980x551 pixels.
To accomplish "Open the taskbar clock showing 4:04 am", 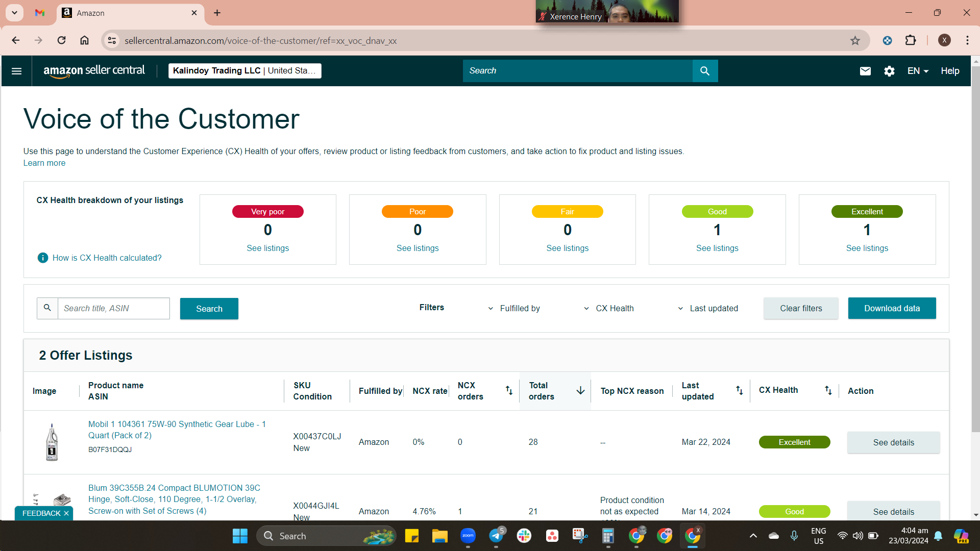I will tap(909, 536).
